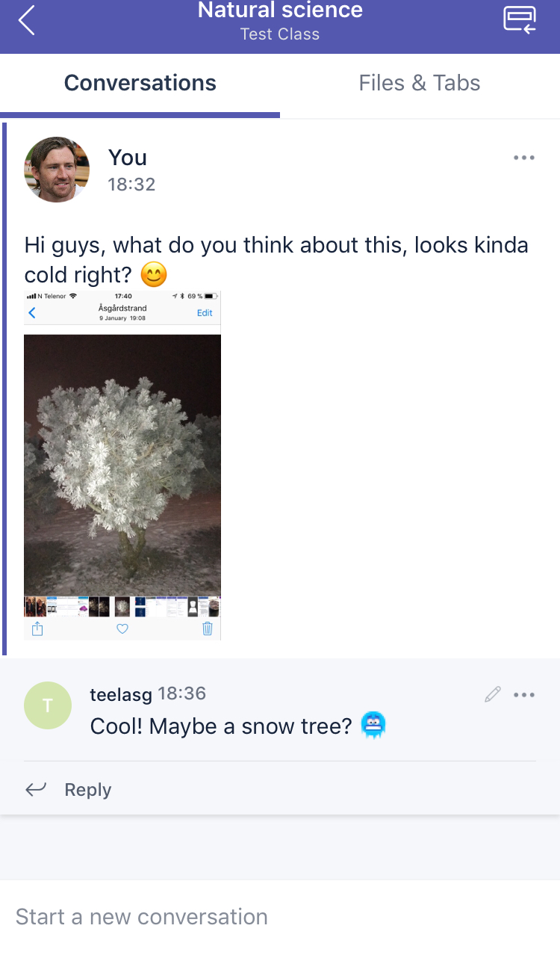Screen dimensions: 560x955
Task: Tap the Natural science channel title
Action: click(x=280, y=10)
